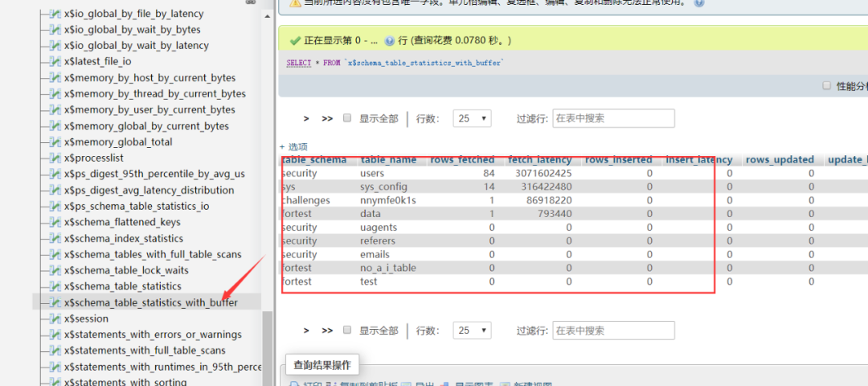Click the view icon beside x$processlist
The image size is (868, 386).
[x=55, y=158]
